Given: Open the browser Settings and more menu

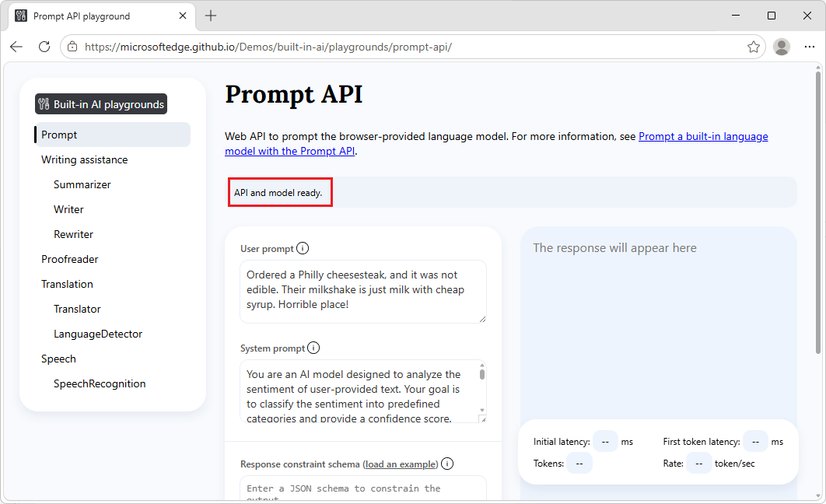Looking at the screenshot, I should pos(810,47).
